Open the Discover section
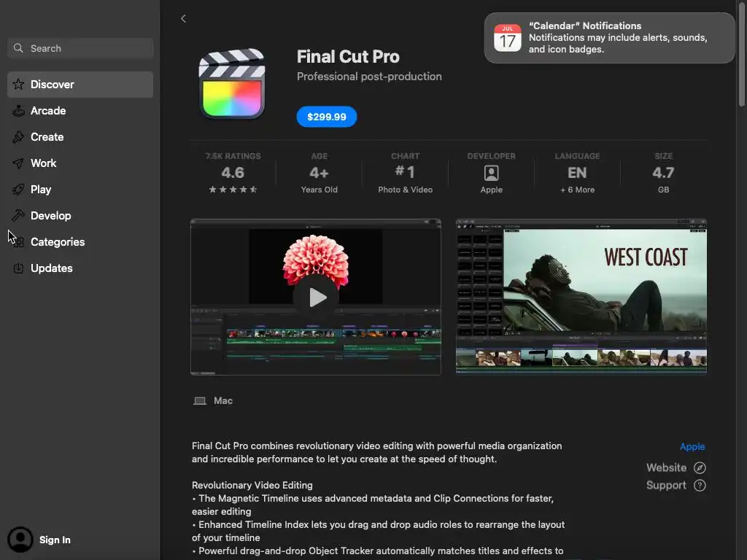747x560 pixels. pos(80,85)
